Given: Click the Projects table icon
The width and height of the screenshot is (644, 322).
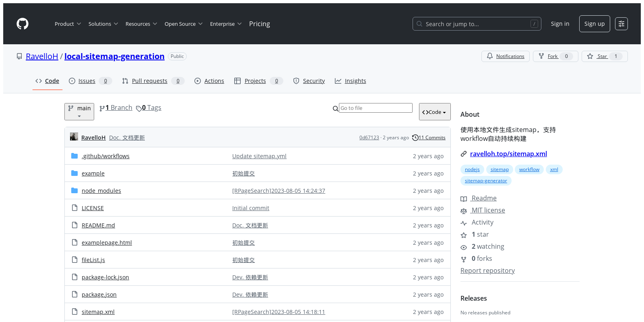Looking at the screenshot, I should point(237,81).
